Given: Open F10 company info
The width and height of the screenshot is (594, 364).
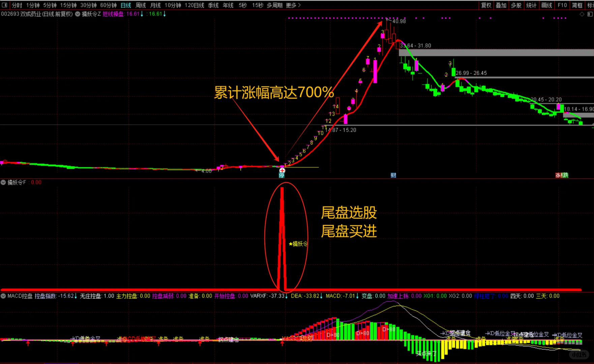Looking at the screenshot, I should (562, 5).
